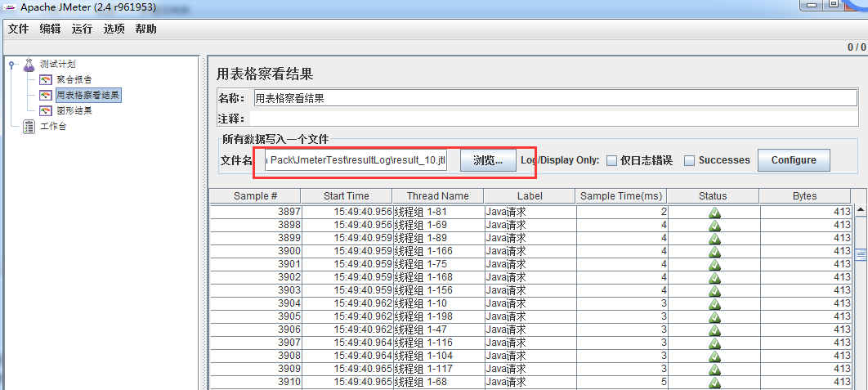Collapse the 测试计划 tree node handle
This screenshot has height=390, width=868.
point(12,65)
